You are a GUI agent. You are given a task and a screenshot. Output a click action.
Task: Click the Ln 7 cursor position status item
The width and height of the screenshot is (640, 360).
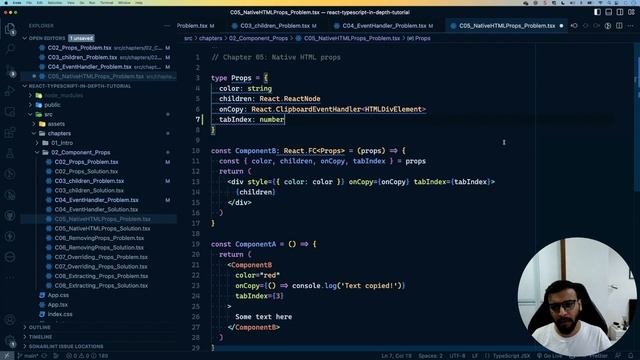[396, 356]
